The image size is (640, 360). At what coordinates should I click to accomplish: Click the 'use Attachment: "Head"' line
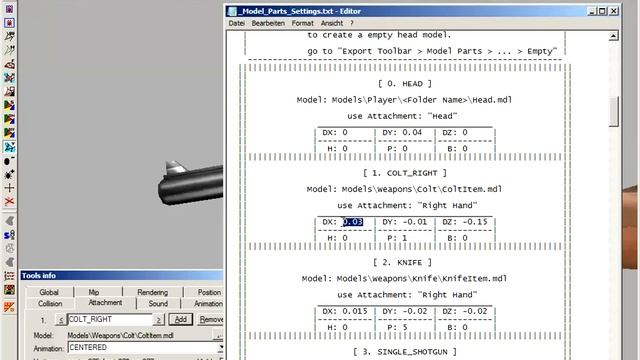click(x=402, y=116)
